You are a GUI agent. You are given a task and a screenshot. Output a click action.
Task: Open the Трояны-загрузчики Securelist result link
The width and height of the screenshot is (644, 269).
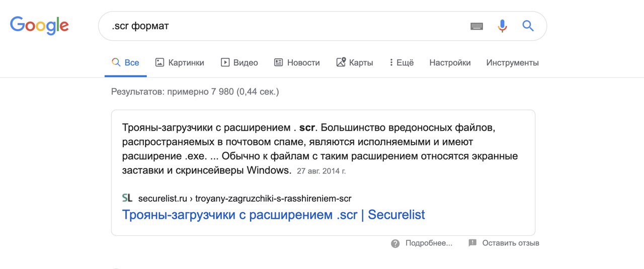(x=273, y=215)
